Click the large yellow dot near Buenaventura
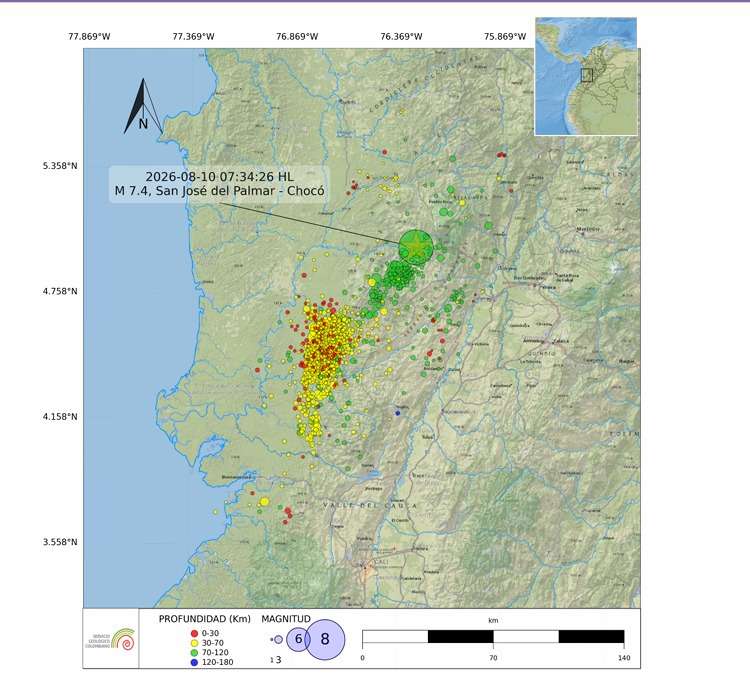The image size is (750, 683). [265, 502]
